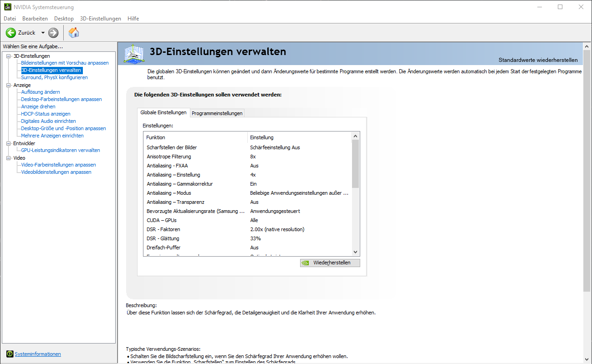Open Bildeinstellungen mit Vorschau anpassen
This screenshot has height=364, width=592.
65,63
